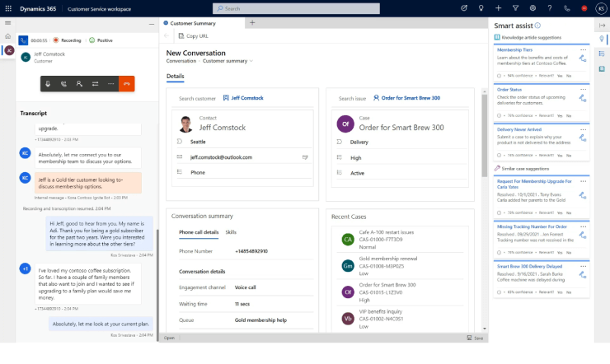The image size is (610, 364).
Task: Mark Membership Tiers article relevant Yes
Action: [x=560, y=76]
